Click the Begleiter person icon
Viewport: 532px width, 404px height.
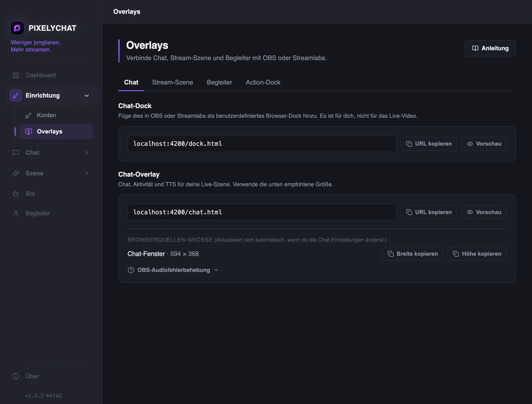[16, 213]
